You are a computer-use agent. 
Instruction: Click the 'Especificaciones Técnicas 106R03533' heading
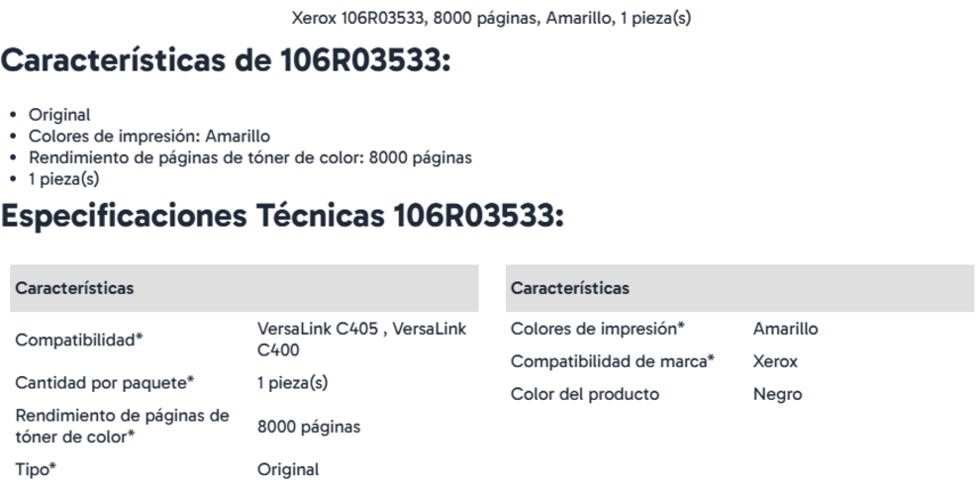click(x=282, y=218)
